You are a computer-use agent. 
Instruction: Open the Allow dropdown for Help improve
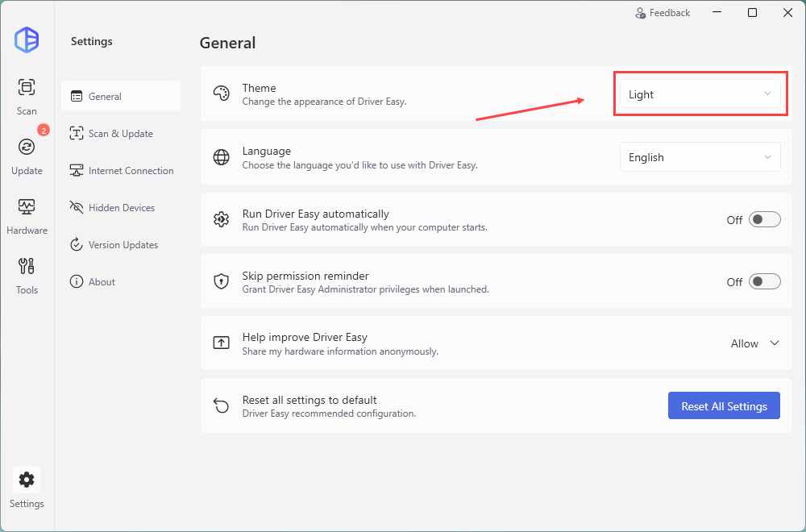[755, 343]
